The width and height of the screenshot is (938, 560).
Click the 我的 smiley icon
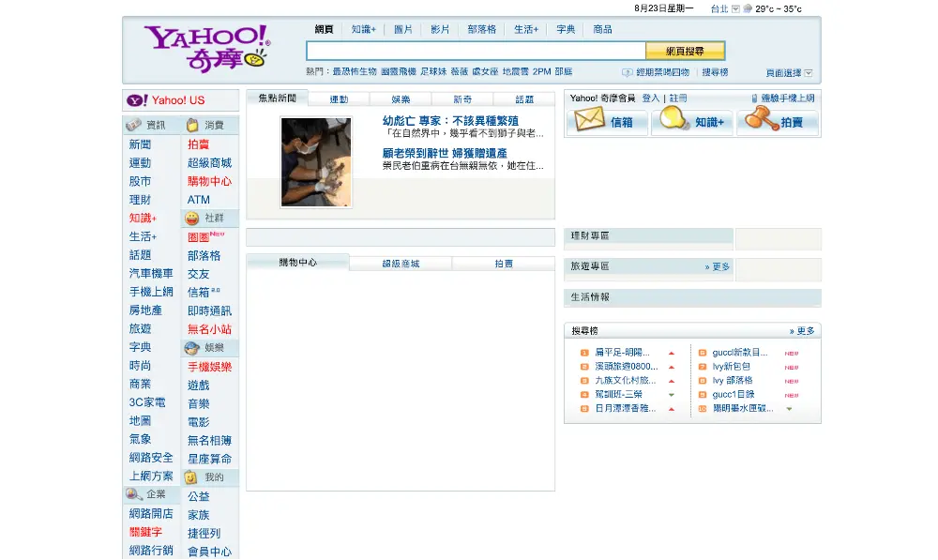point(190,477)
